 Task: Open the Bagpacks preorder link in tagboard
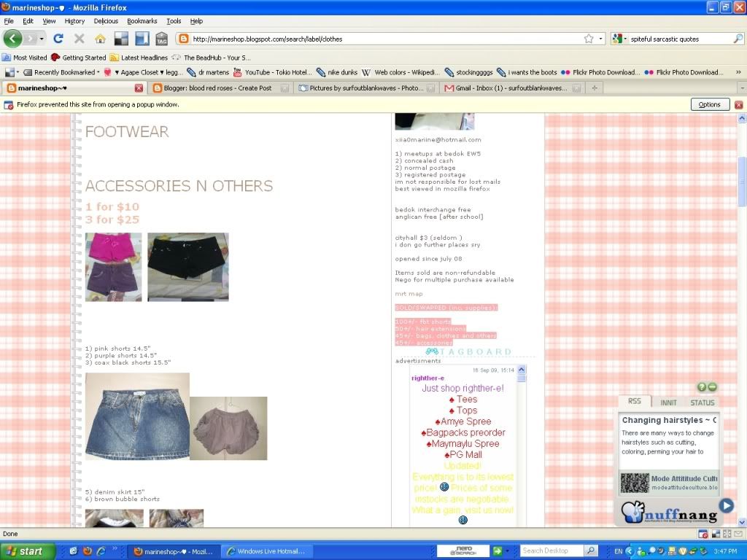pyautogui.click(x=465, y=432)
